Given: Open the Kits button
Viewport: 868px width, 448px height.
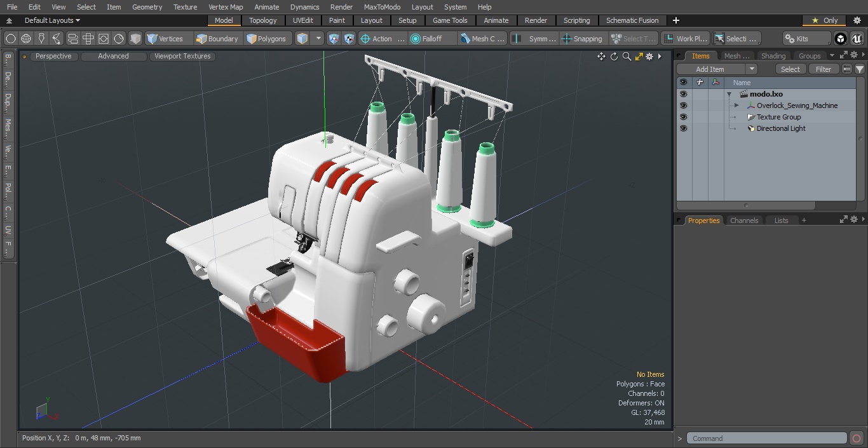Looking at the screenshot, I should (x=806, y=39).
